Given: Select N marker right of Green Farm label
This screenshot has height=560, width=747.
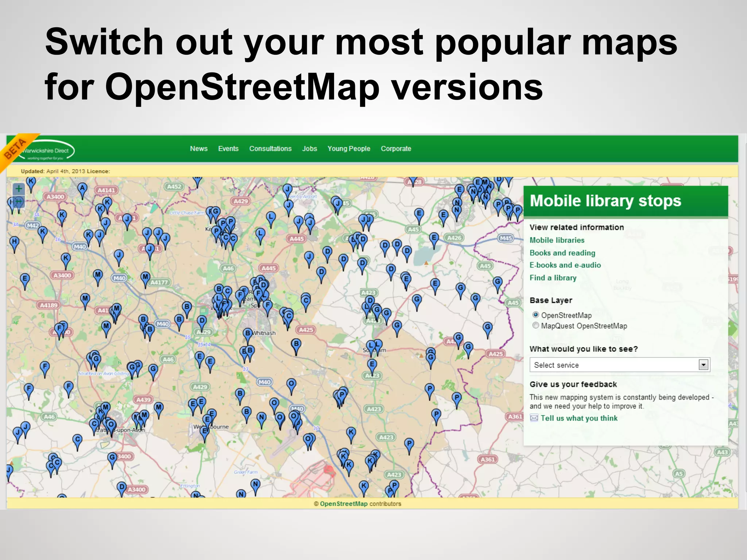Looking at the screenshot, I should 256,487.
